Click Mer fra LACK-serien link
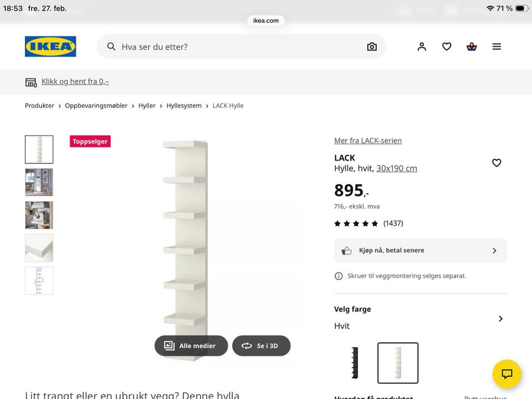Viewport: 532px width, 399px height. tap(367, 141)
